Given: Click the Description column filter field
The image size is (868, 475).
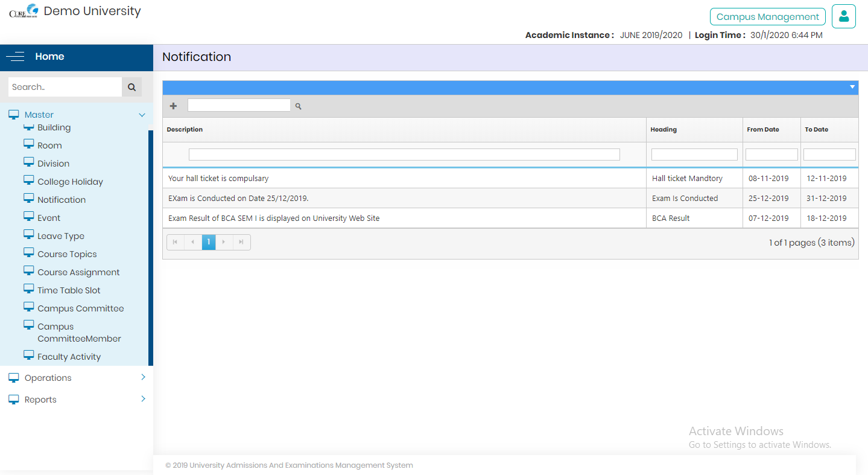Looking at the screenshot, I should (404, 155).
